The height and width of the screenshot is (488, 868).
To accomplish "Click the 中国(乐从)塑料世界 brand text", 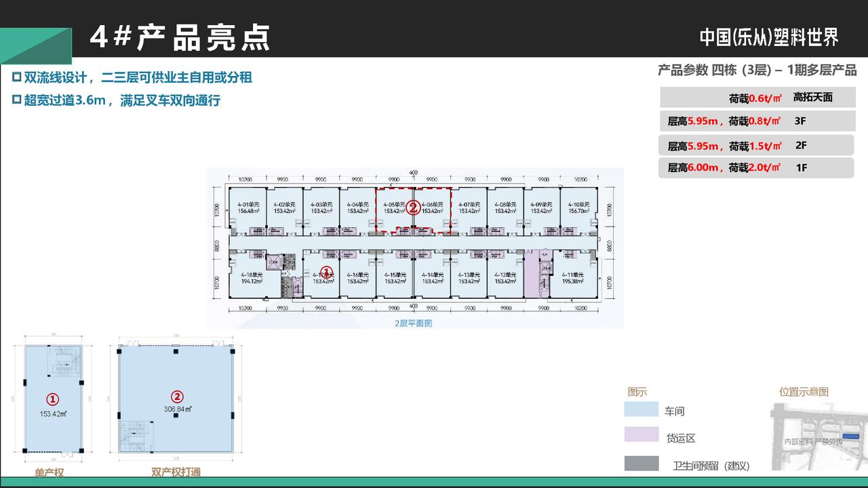I will pos(768,37).
